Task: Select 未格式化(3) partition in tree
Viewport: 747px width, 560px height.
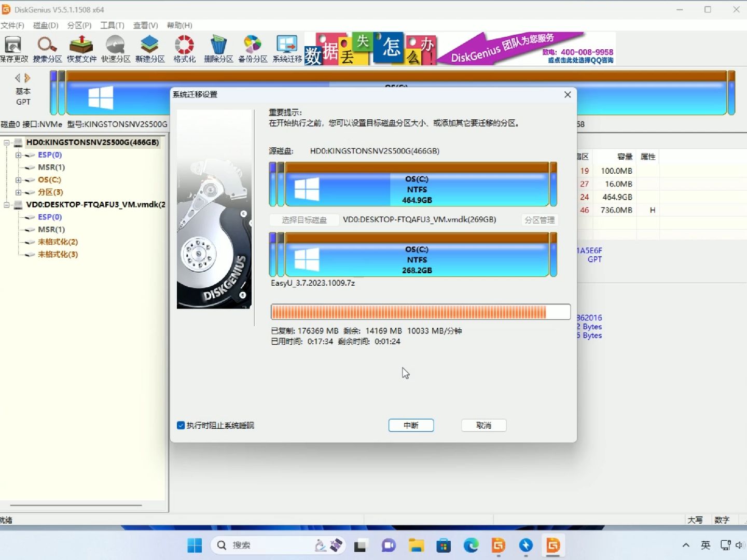Action: pos(58,254)
